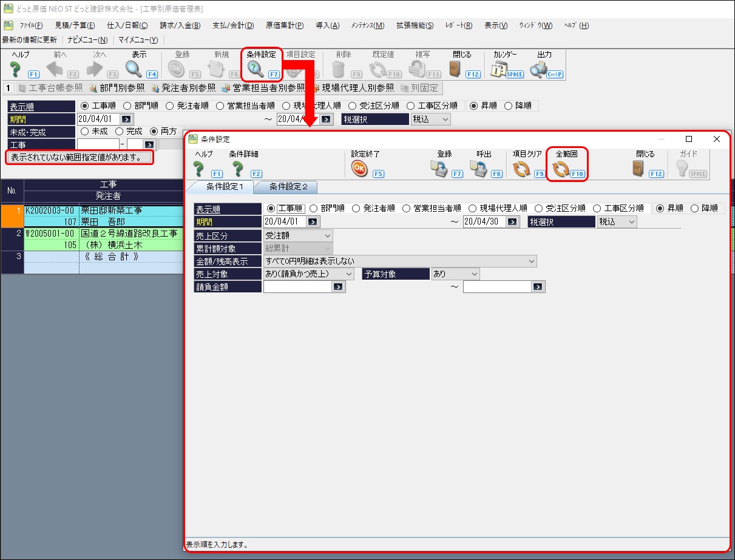735x560 pixels.
Task: Open the 原価集計 menu
Action: (x=285, y=25)
